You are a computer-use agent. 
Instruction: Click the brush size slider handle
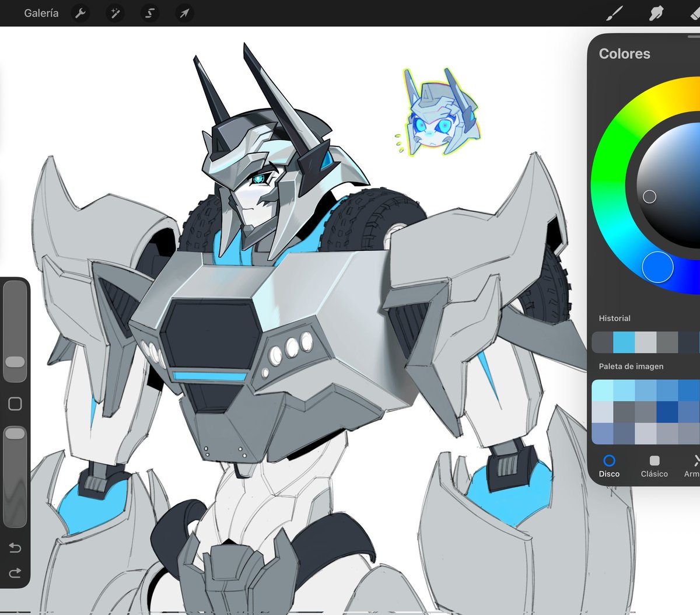(x=15, y=362)
